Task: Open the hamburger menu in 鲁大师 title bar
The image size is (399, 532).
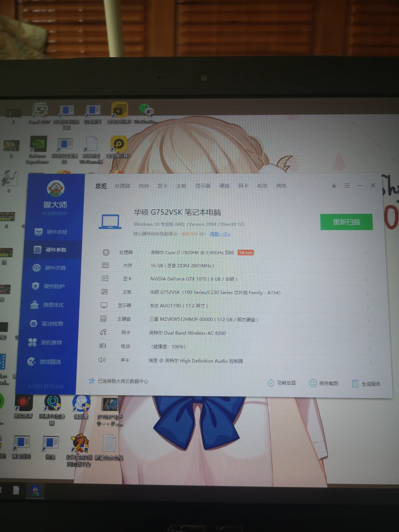Action: tap(347, 185)
